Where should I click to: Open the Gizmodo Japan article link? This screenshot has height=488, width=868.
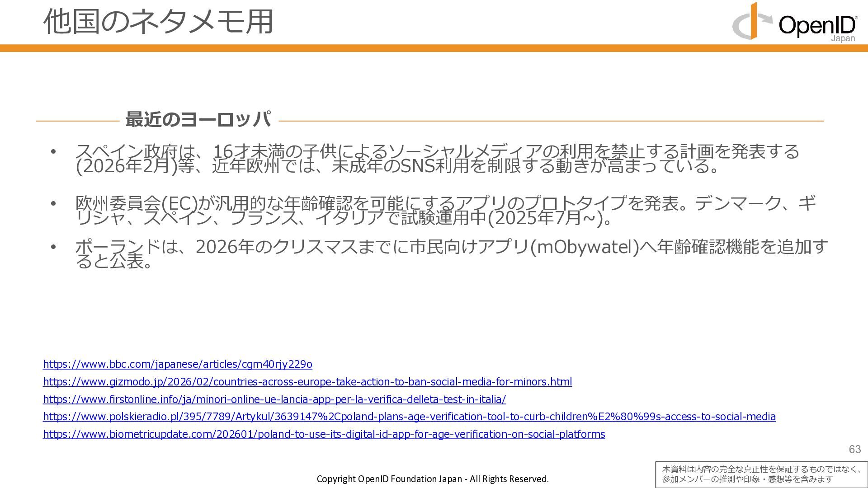coord(307,382)
